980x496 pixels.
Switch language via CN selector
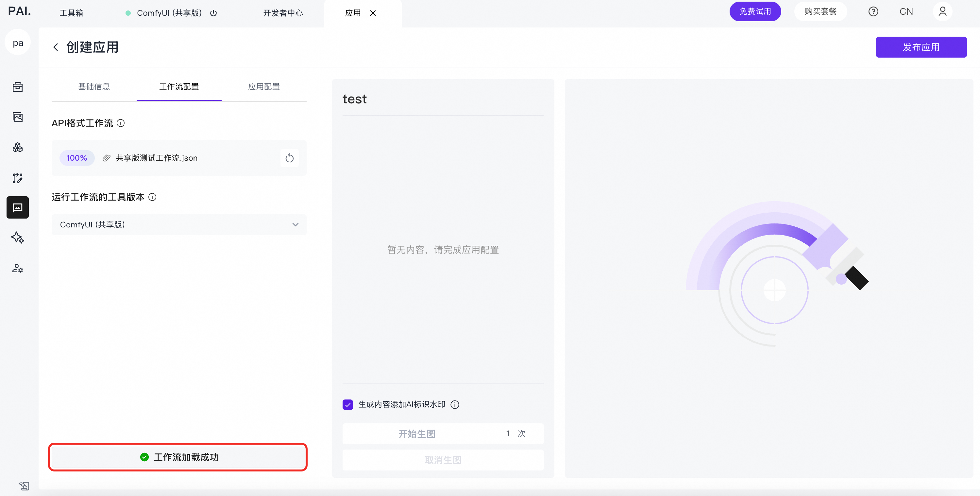point(906,12)
